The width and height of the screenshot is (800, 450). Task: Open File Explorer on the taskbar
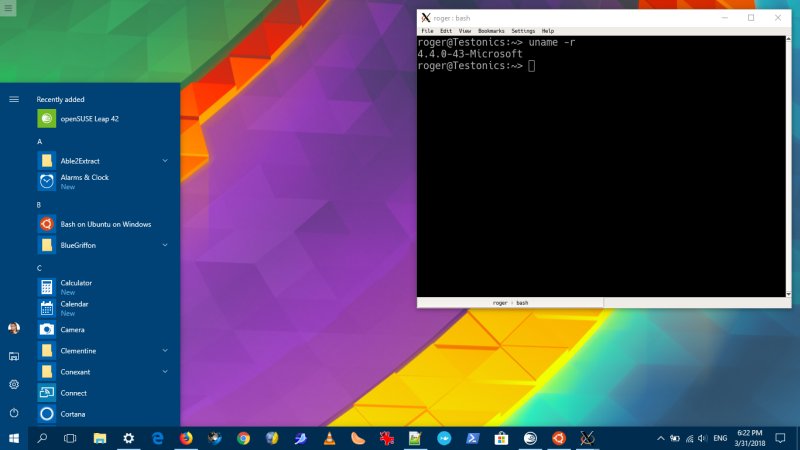point(99,438)
